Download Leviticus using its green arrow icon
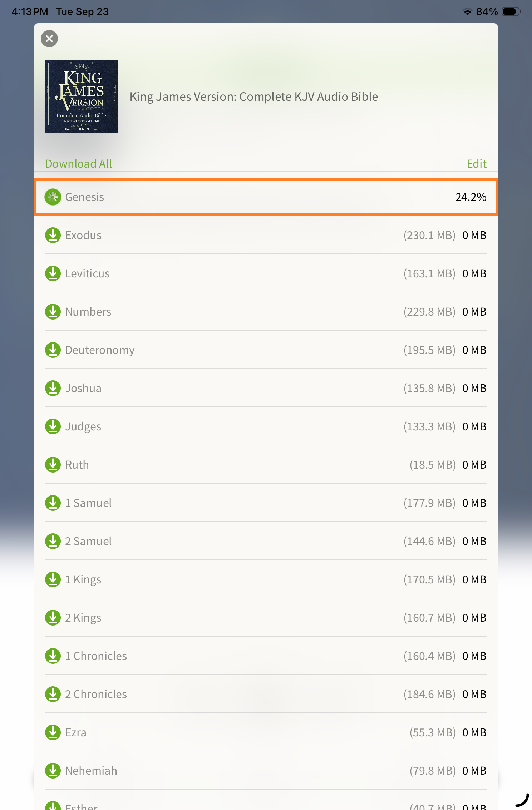 click(x=53, y=273)
